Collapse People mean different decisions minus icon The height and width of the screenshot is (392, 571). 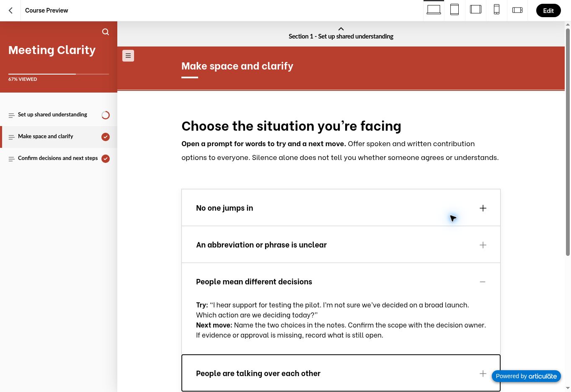(483, 282)
